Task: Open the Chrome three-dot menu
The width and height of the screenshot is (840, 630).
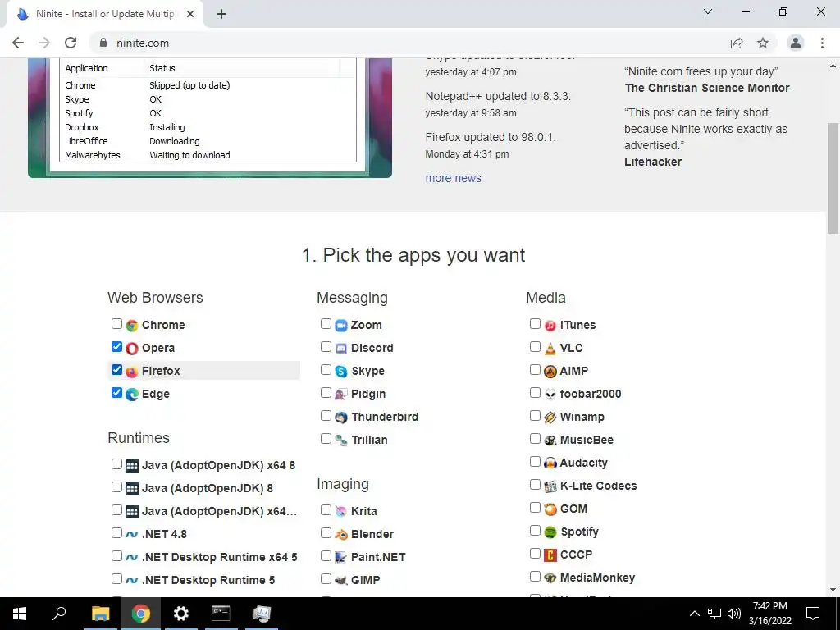Action: (x=822, y=43)
